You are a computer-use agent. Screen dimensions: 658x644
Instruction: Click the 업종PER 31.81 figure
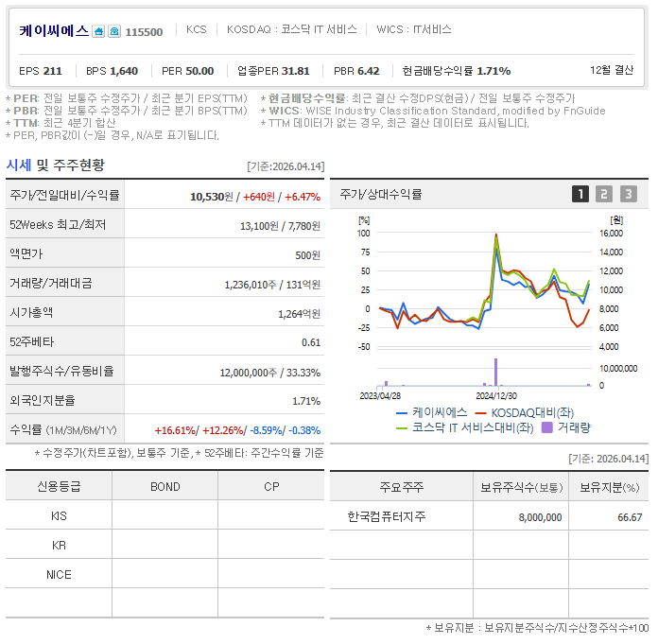[273, 71]
